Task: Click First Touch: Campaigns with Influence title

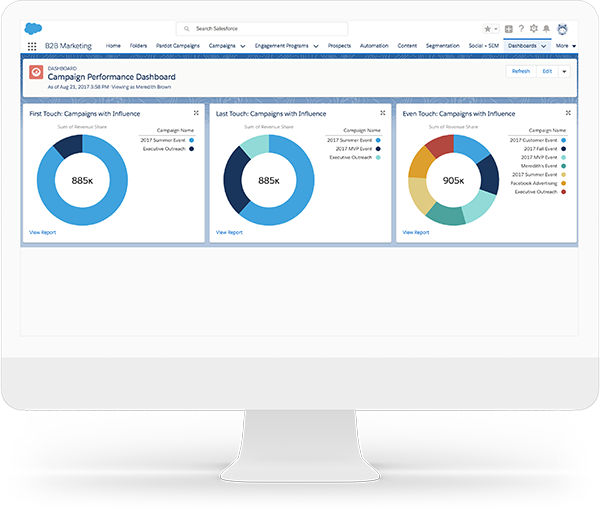Action: pos(85,114)
